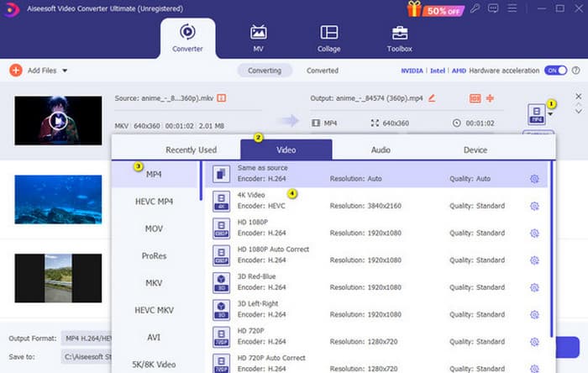Select 4K Video preset
Screen dimensions: 588x373
pos(376,202)
